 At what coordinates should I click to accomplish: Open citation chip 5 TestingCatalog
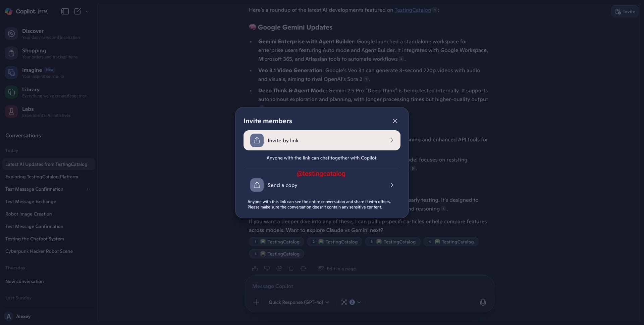point(277,254)
